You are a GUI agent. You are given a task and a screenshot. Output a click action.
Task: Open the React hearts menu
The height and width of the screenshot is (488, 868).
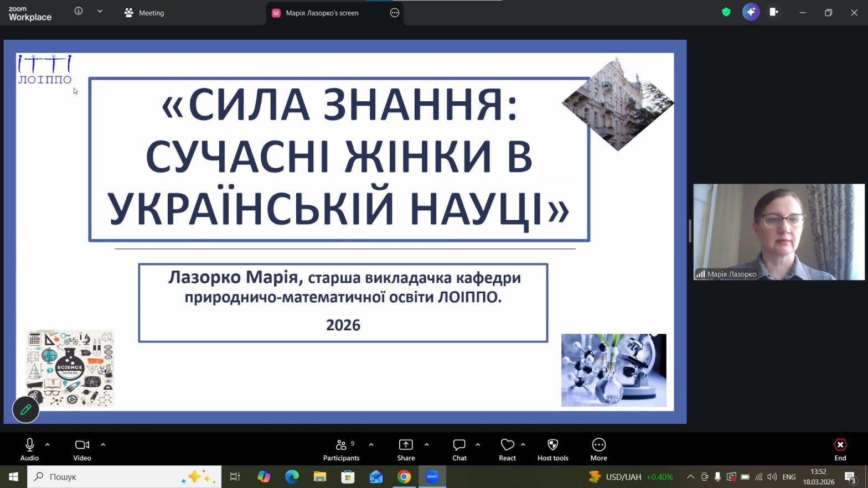[507, 449]
